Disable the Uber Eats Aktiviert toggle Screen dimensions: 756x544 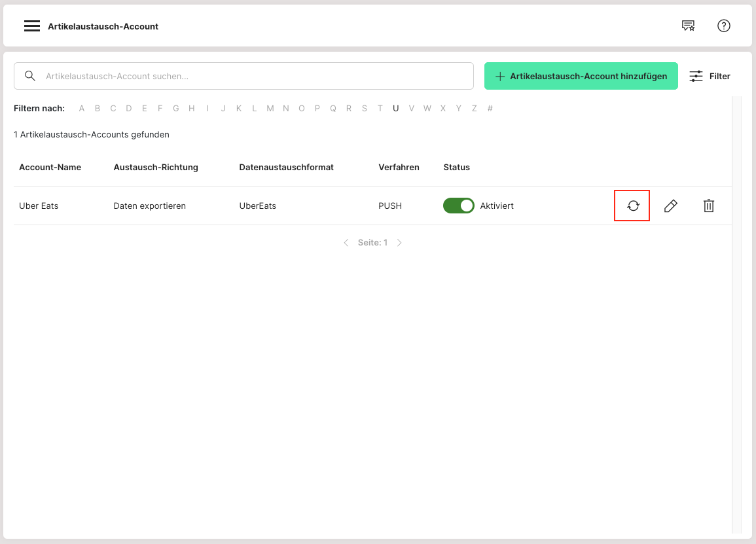[458, 206]
